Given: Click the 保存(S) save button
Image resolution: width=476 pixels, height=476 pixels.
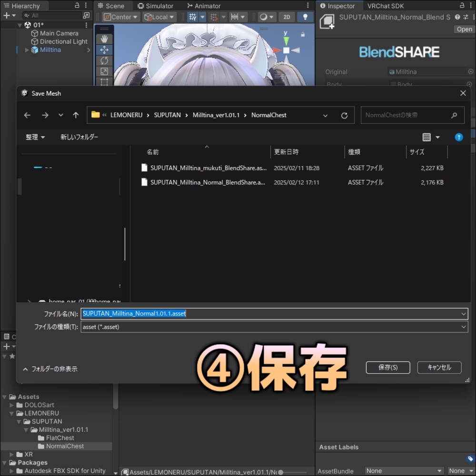Looking at the screenshot, I should tap(387, 367).
